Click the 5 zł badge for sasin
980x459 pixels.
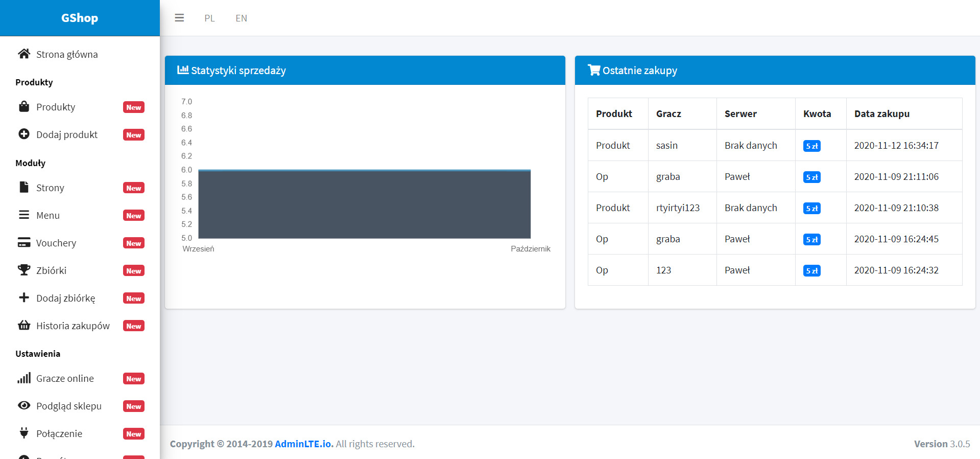point(811,146)
